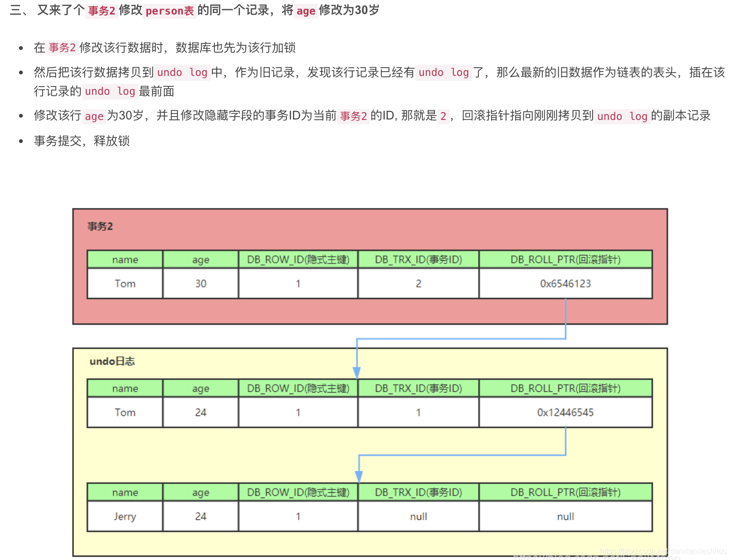
Task: Click age header above Jerry row
Action: click(201, 492)
